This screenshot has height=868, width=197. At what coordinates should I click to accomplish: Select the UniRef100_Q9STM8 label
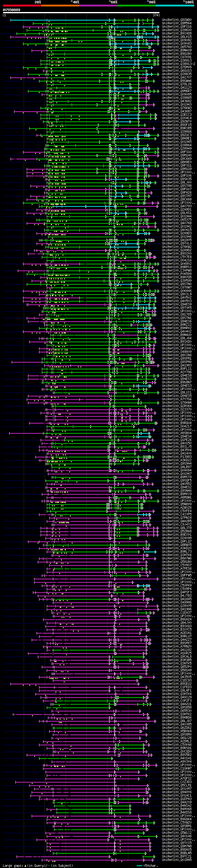(x=177, y=186)
